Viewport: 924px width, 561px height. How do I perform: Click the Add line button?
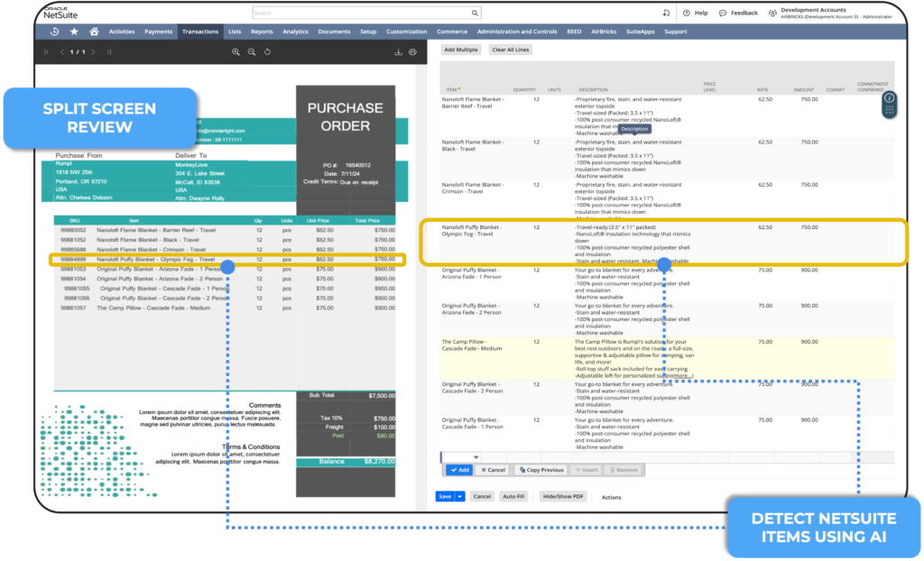(459, 470)
